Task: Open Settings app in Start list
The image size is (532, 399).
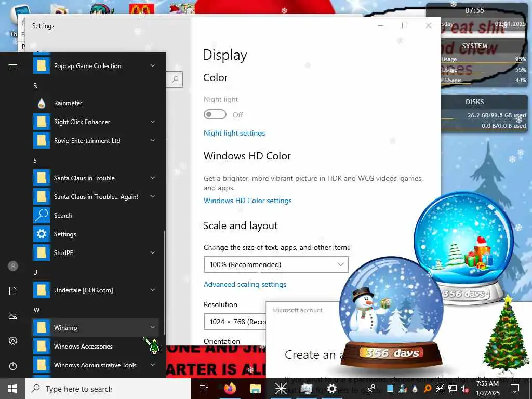Action: tap(96, 234)
